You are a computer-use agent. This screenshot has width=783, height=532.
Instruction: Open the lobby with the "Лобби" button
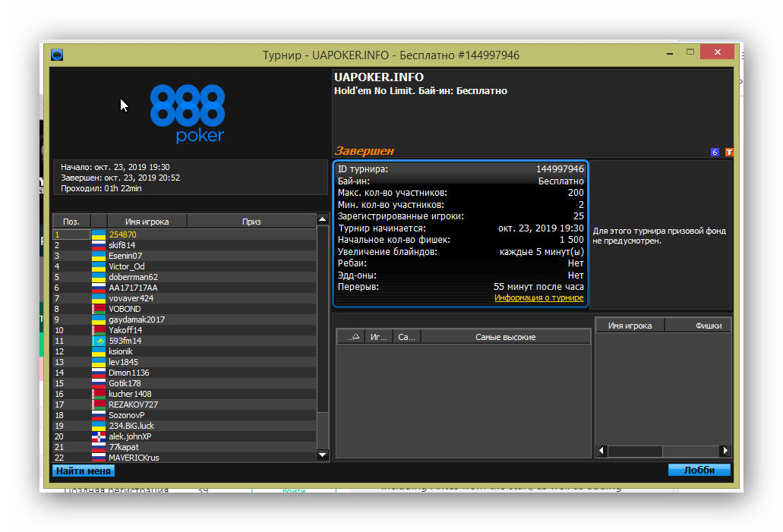(x=699, y=470)
